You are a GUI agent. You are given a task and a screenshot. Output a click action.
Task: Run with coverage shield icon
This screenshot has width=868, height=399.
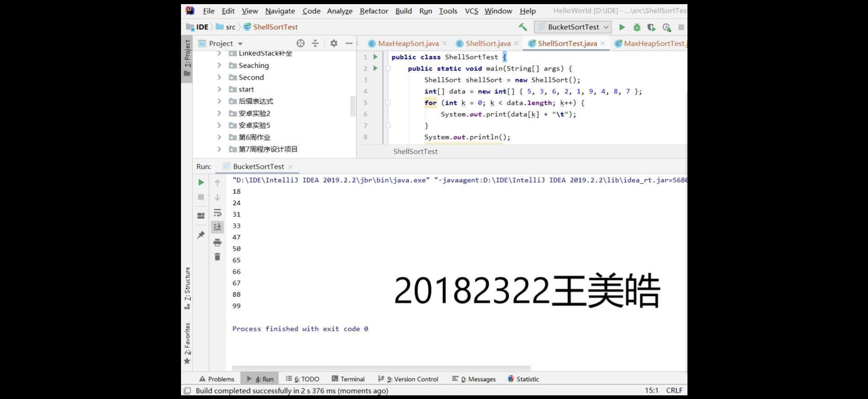[651, 27]
